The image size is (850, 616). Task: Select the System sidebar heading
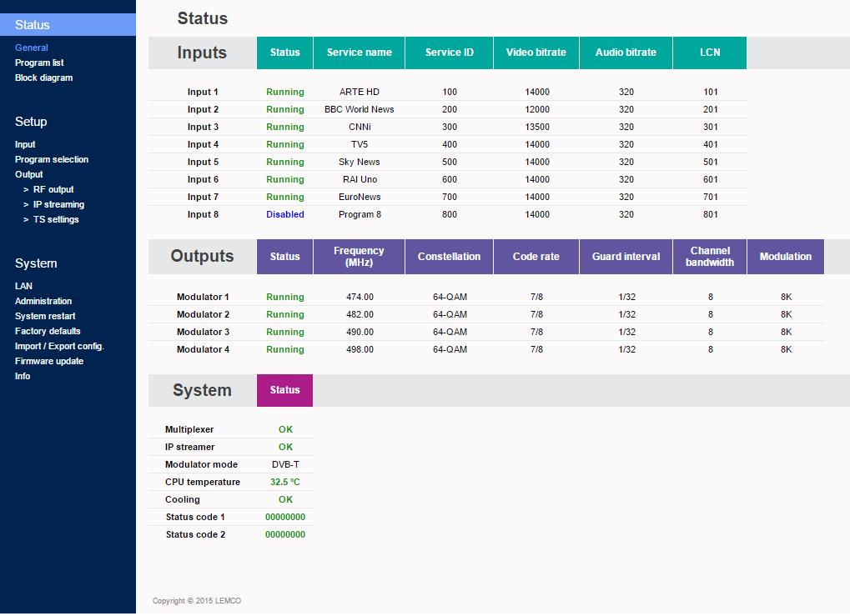(36, 263)
